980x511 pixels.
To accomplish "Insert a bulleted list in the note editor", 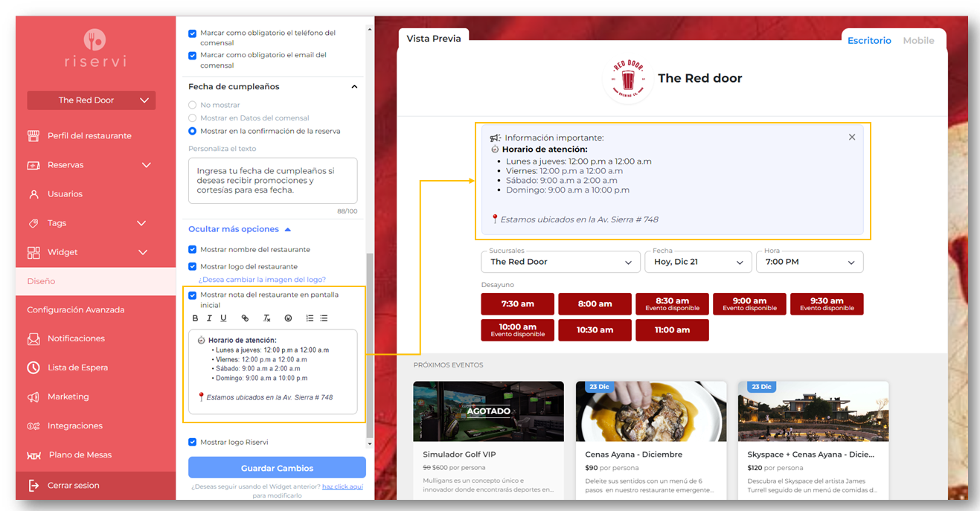I will [x=324, y=318].
